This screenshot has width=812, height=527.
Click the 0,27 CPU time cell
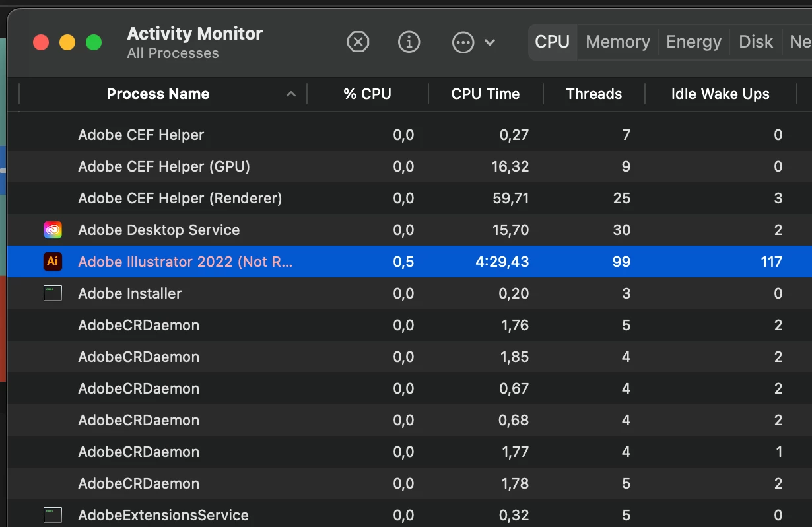point(514,135)
